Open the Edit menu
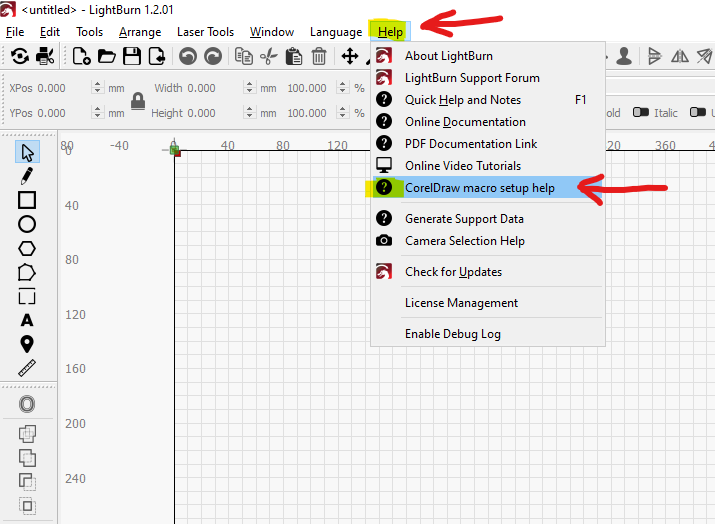 click(50, 32)
